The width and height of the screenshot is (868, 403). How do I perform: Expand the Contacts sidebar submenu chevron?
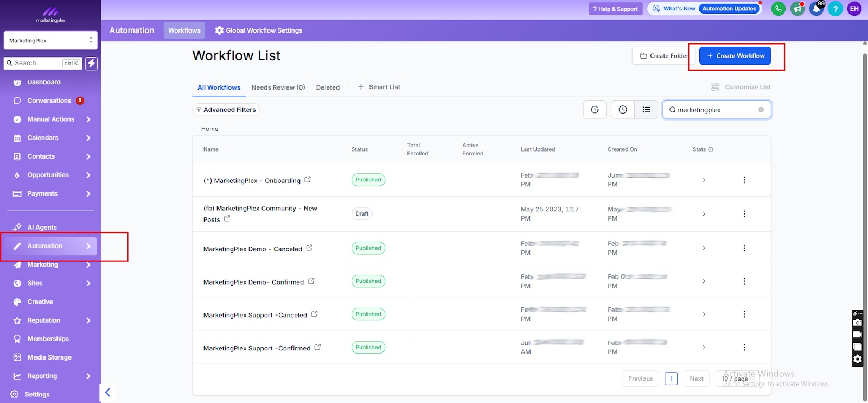[x=88, y=156]
